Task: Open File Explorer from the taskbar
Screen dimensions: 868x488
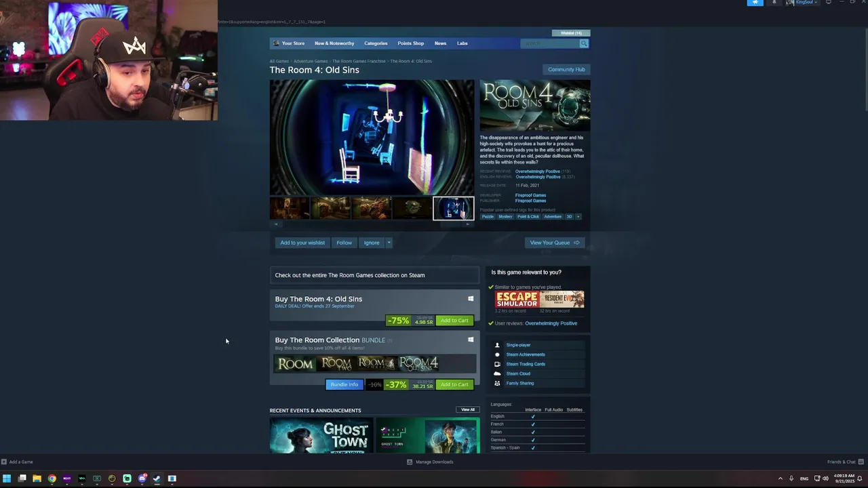Action: click(x=37, y=479)
